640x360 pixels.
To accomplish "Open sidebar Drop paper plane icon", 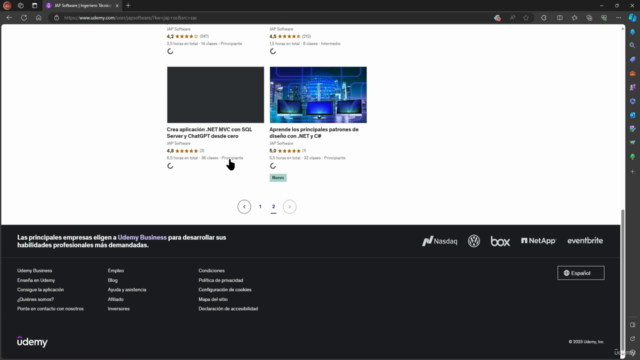I will click(633, 143).
